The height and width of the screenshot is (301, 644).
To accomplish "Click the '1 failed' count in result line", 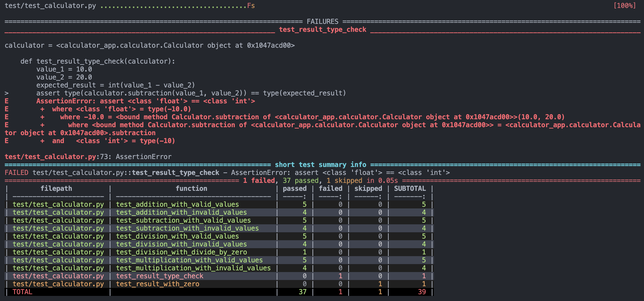I will 259,181.
